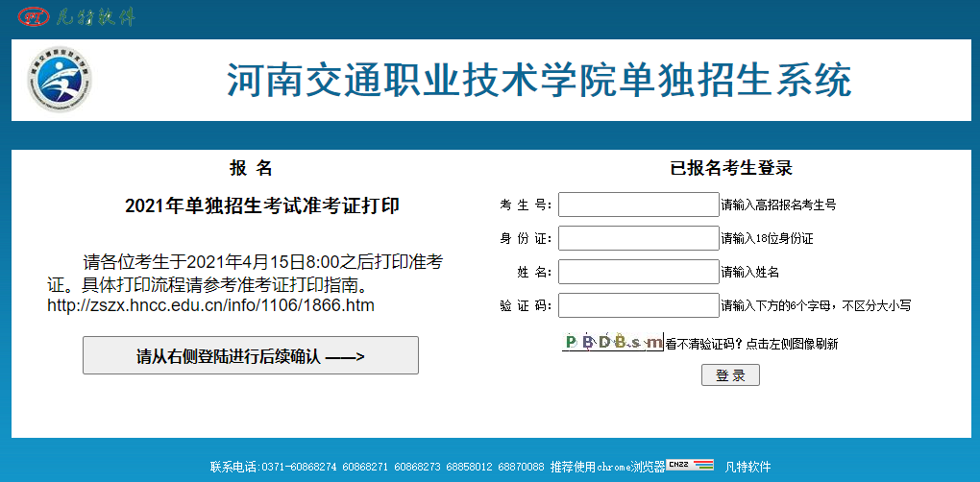Click the 姓名 input field
Image resolution: width=980 pixels, height=482 pixels.
pyautogui.click(x=638, y=272)
